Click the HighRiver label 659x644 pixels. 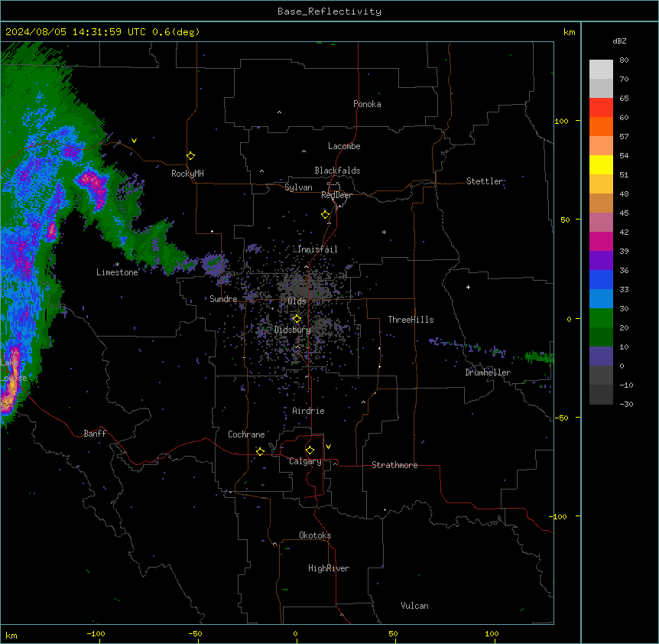(x=329, y=568)
